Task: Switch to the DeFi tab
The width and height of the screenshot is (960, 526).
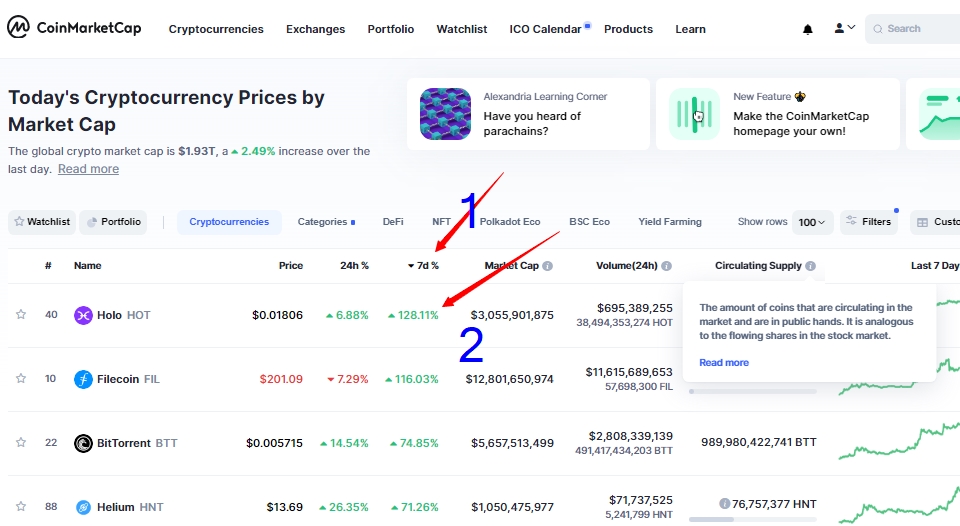Action: (393, 222)
